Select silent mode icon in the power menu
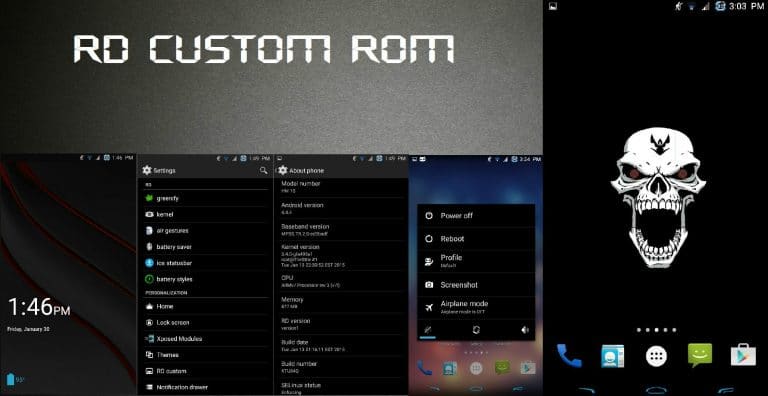The width and height of the screenshot is (768, 396). tap(428, 330)
